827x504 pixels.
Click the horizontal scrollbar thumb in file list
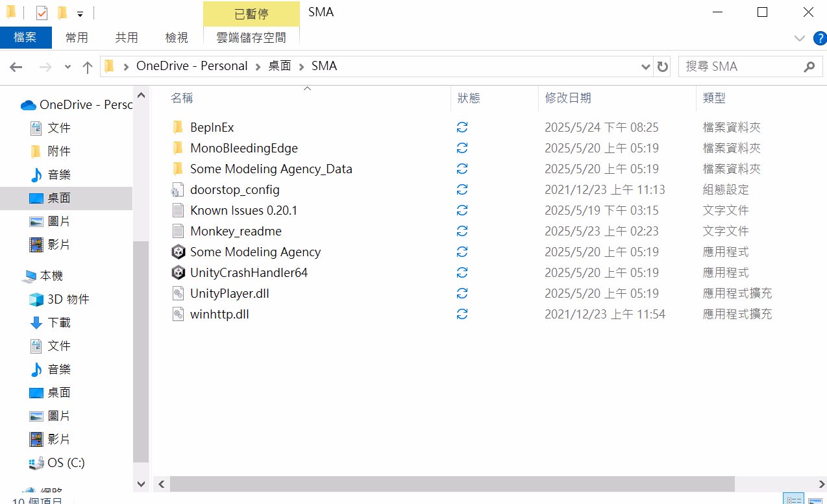pyautogui.click(x=452, y=484)
